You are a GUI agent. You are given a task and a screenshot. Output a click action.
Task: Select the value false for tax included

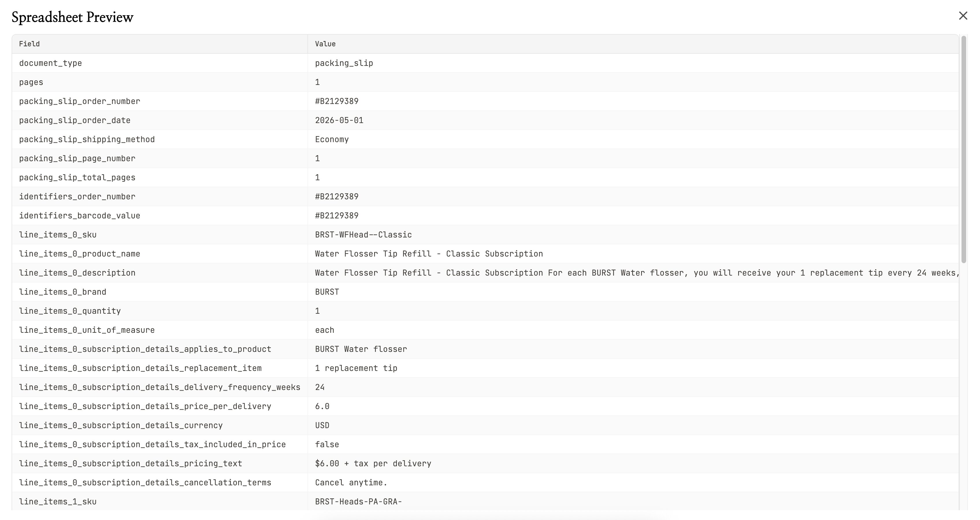[327, 444]
